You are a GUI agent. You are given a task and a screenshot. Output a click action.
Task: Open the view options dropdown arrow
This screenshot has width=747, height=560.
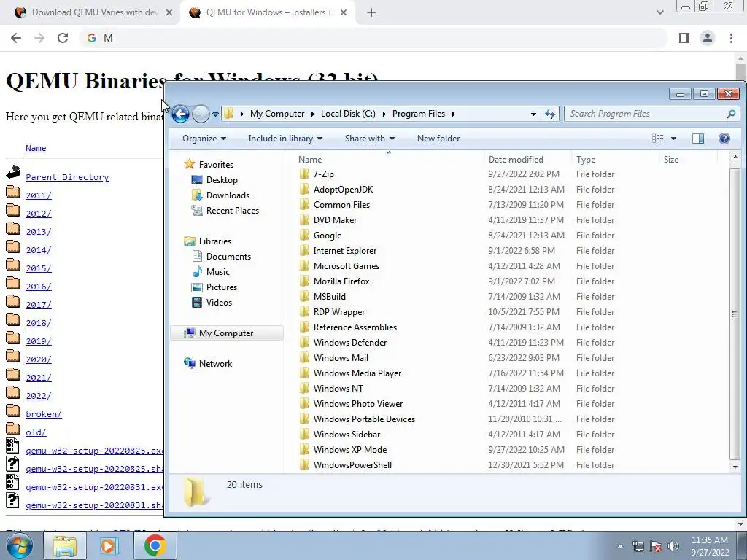point(673,139)
